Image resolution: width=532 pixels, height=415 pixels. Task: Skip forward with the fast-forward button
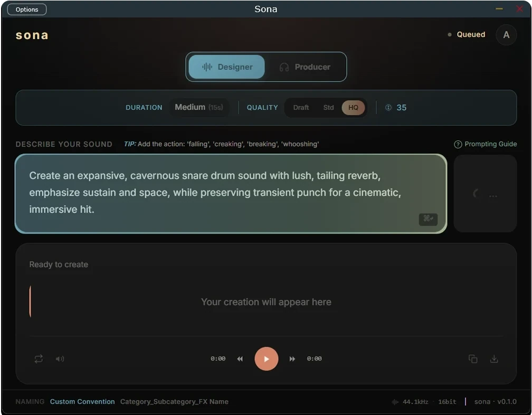(292, 359)
